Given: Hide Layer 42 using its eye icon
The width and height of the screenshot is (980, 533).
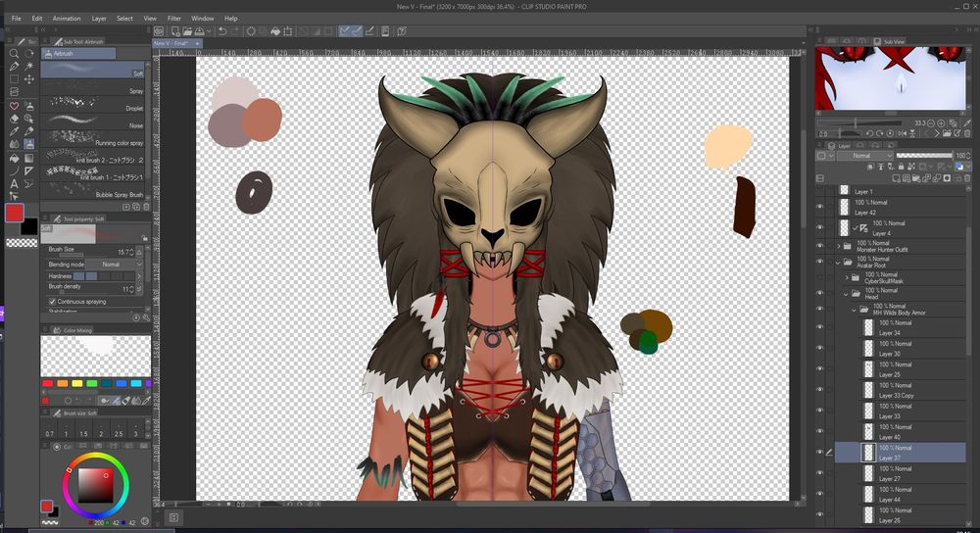Looking at the screenshot, I should point(820,207).
